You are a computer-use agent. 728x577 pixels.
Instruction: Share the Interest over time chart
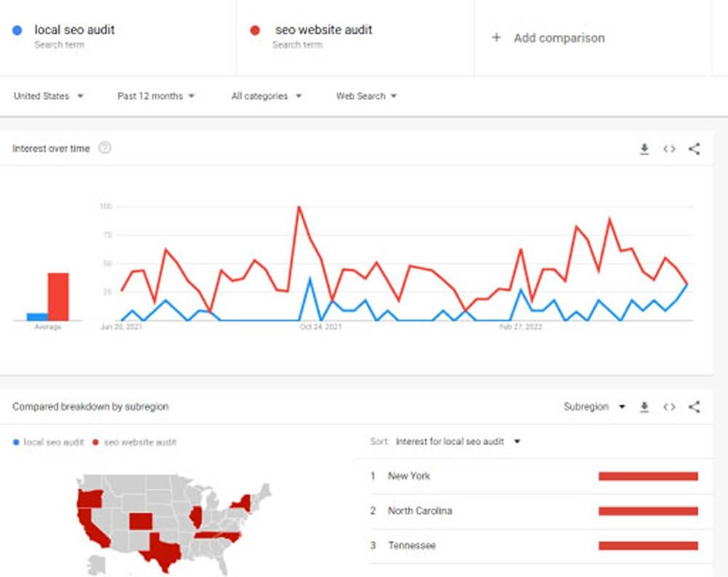694,149
